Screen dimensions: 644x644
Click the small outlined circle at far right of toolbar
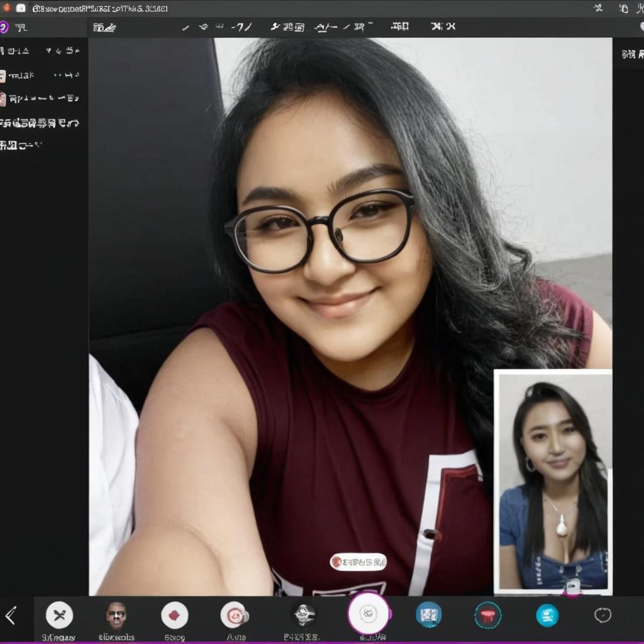click(x=602, y=615)
